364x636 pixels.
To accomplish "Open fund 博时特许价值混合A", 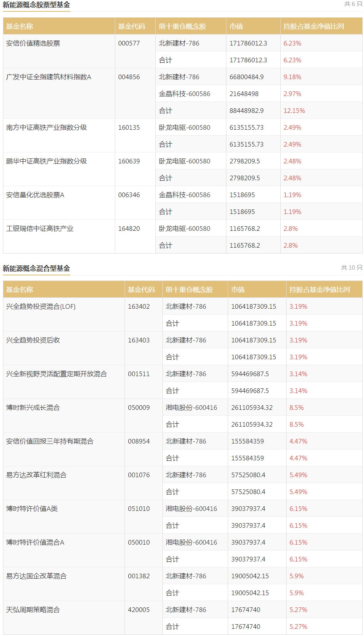I will tap(35, 542).
